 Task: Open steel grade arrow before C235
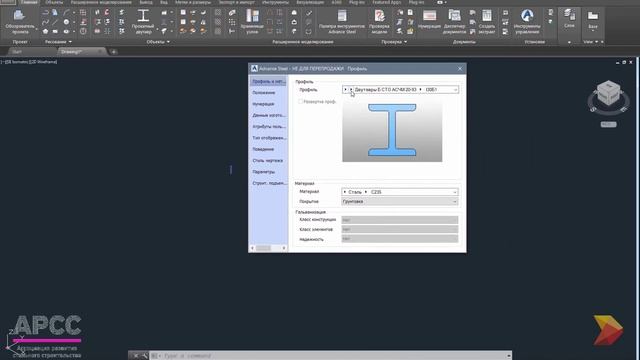[x=366, y=192]
